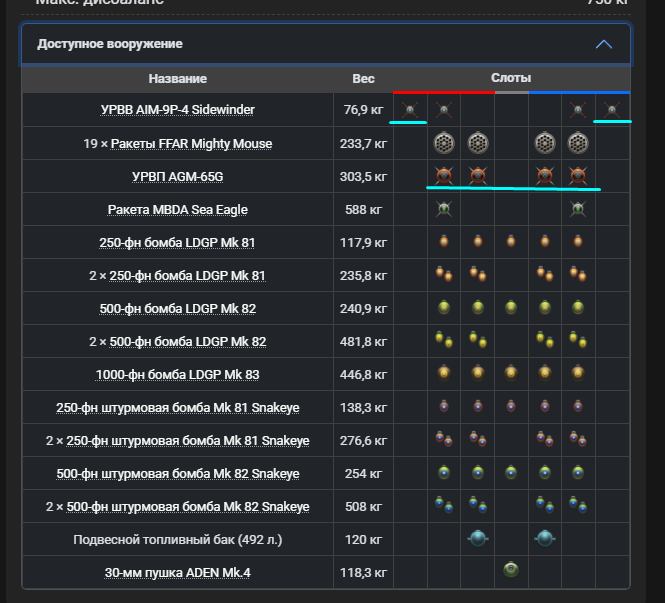Viewport: 665px width, 603px height.
Task: Select the left Sea Eagle missile icon
Action: tap(444, 209)
